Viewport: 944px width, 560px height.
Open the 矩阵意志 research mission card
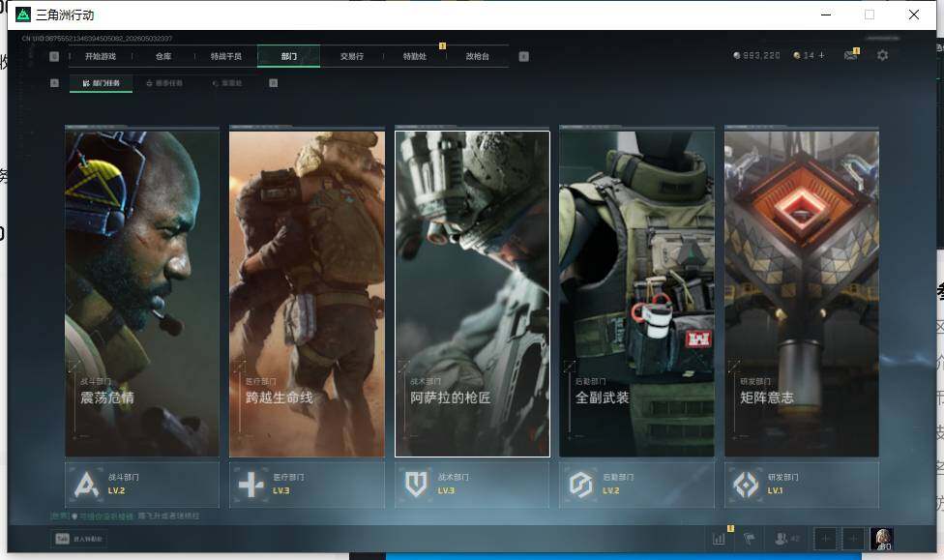tap(802, 293)
